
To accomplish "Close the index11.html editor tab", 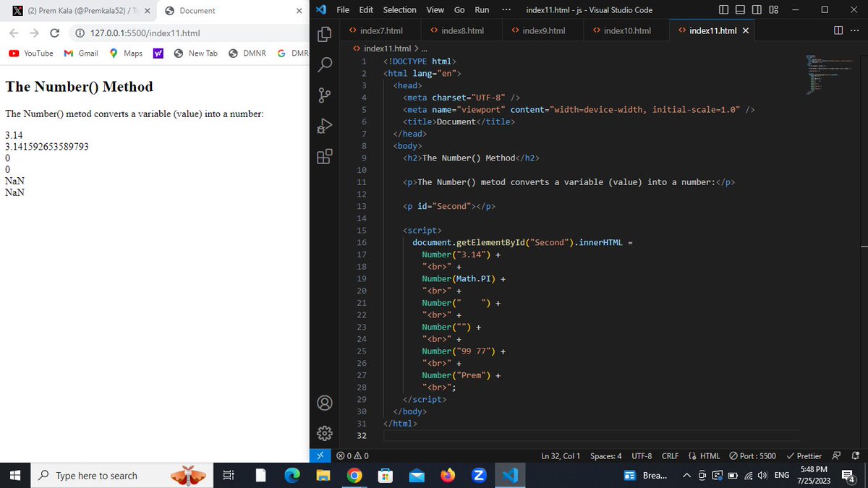I will pos(746,30).
